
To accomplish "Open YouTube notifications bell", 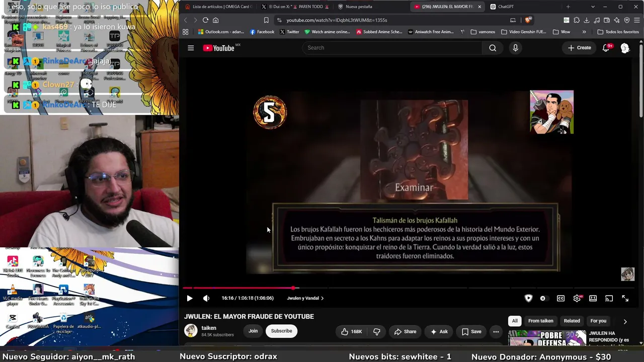I will point(606,48).
